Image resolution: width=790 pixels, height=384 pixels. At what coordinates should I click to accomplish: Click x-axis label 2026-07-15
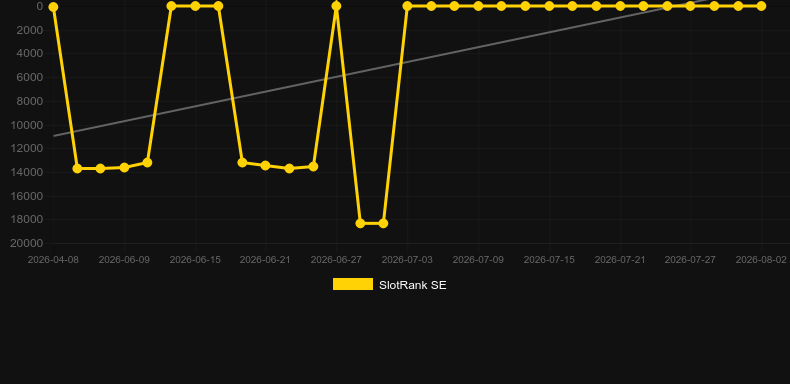(x=549, y=260)
